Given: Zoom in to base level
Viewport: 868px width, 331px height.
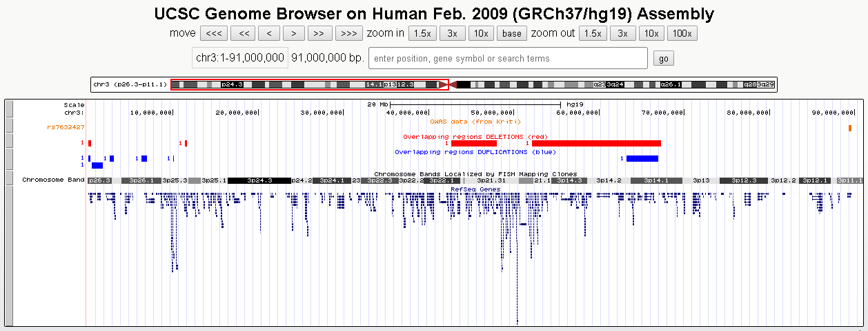Looking at the screenshot, I should (x=511, y=34).
